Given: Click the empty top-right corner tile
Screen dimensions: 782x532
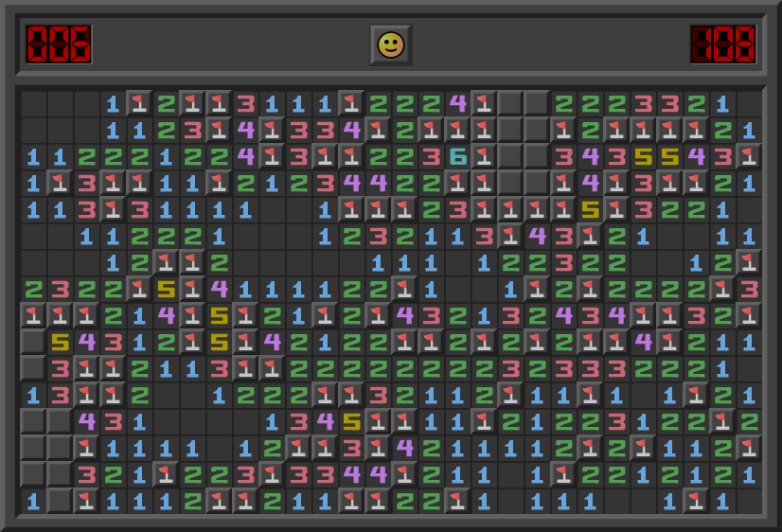Looking at the screenshot, I should pos(750,103).
